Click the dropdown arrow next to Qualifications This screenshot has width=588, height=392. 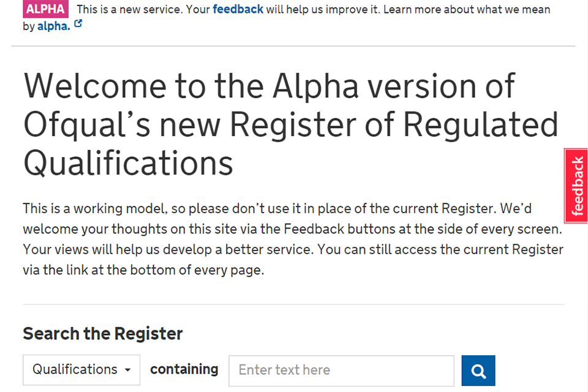click(x=129, y=370)
